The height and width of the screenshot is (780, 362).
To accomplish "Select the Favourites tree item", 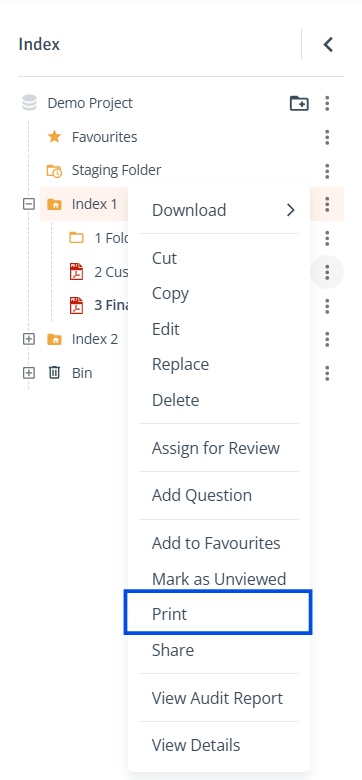I will (x=104, y=137).
